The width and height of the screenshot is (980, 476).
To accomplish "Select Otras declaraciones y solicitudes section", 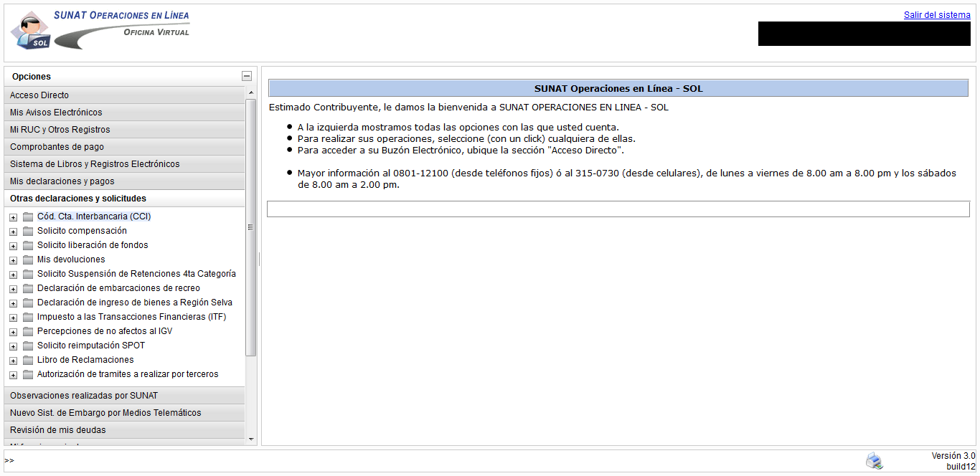I will tap(125, 199).
